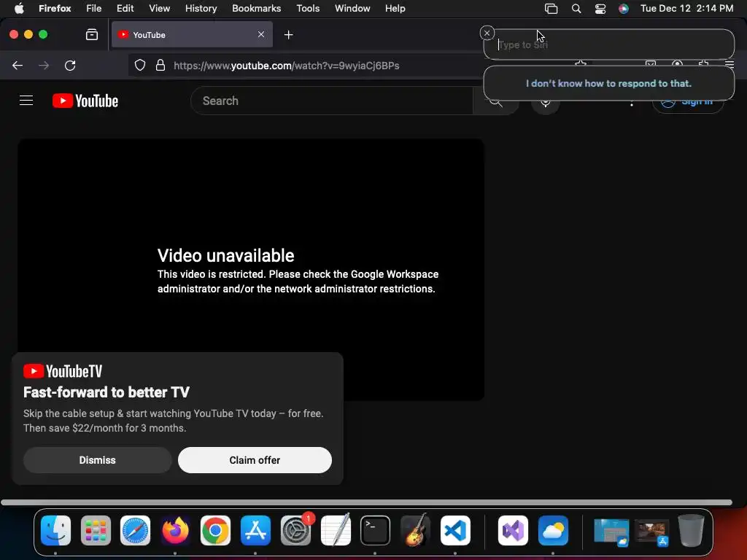Open Firefox View icon in tab bar
This screenshot has height=560, width=747.
click(x=92, y=35)
